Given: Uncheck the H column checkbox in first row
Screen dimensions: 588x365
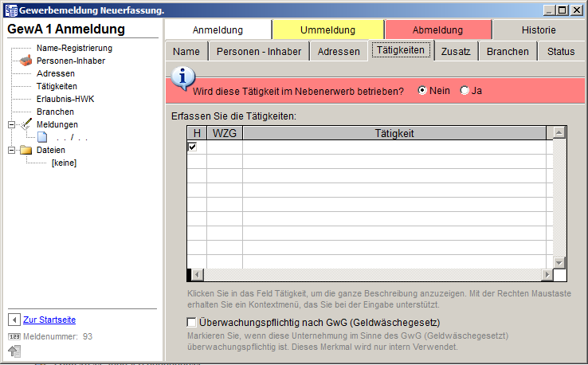Looking at the screenshot, I should click(192, 147).
